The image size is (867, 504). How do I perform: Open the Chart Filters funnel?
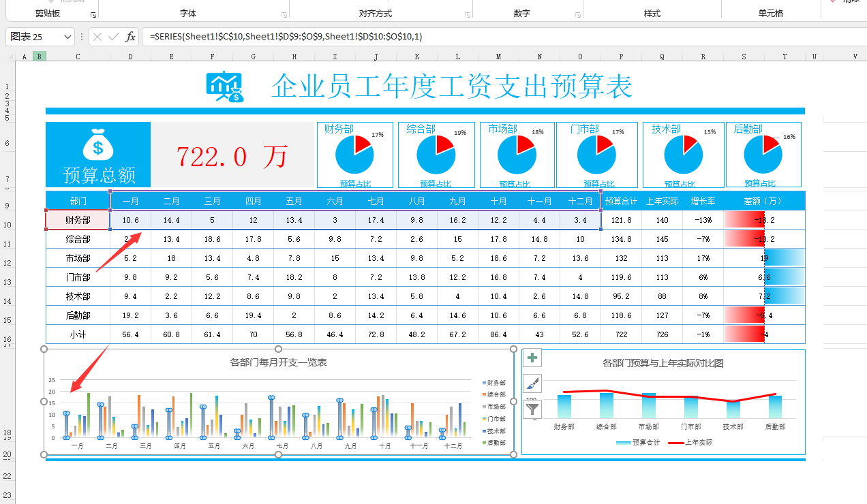pyautogui.click(x=532, y=409)
